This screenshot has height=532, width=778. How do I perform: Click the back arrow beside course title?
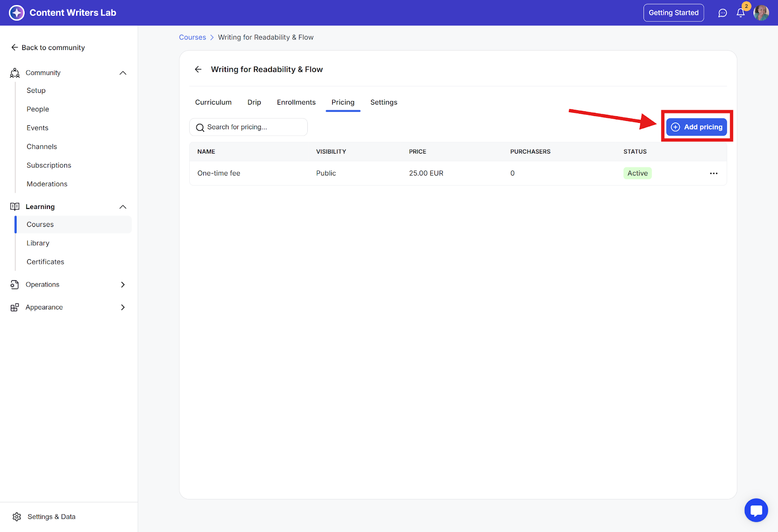198,69
